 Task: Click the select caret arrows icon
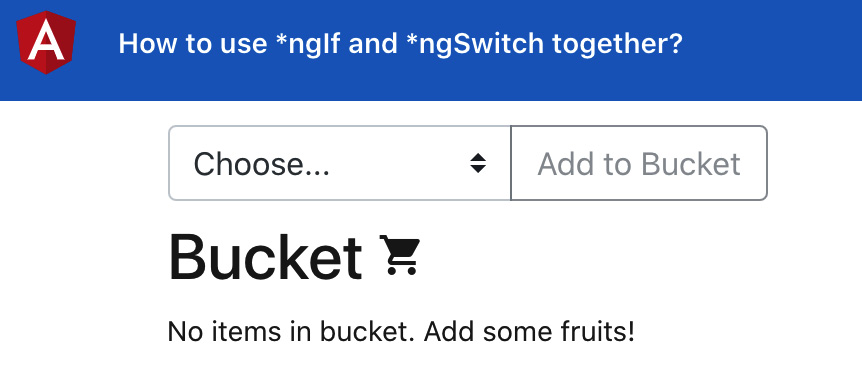point(478,163)
